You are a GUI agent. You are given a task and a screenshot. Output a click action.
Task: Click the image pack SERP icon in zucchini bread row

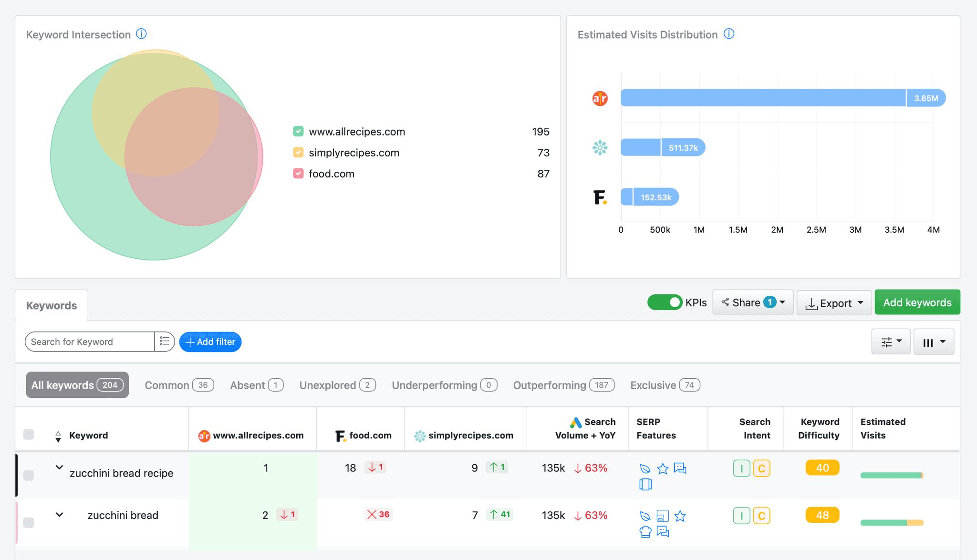[663, 516]
